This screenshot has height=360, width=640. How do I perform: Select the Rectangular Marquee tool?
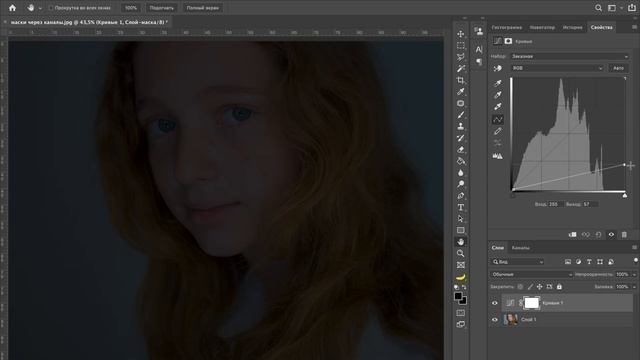460,45
